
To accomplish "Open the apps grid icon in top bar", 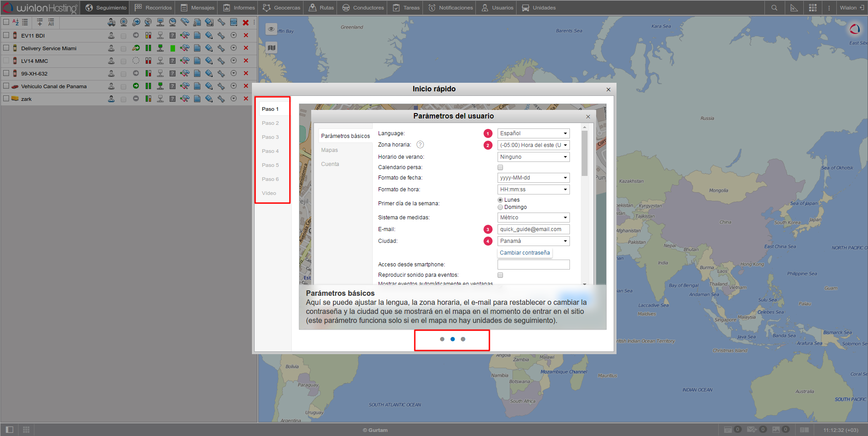I will coord(813,8).
